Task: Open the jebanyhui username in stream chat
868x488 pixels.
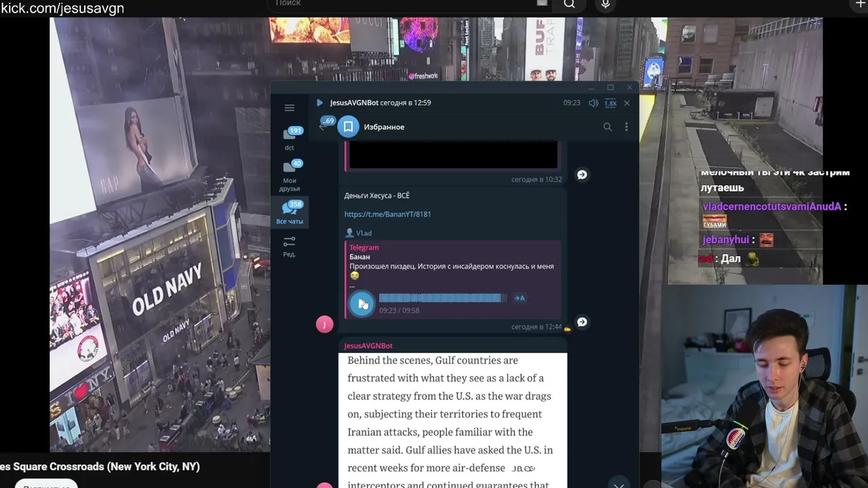Action: (726, 240)
